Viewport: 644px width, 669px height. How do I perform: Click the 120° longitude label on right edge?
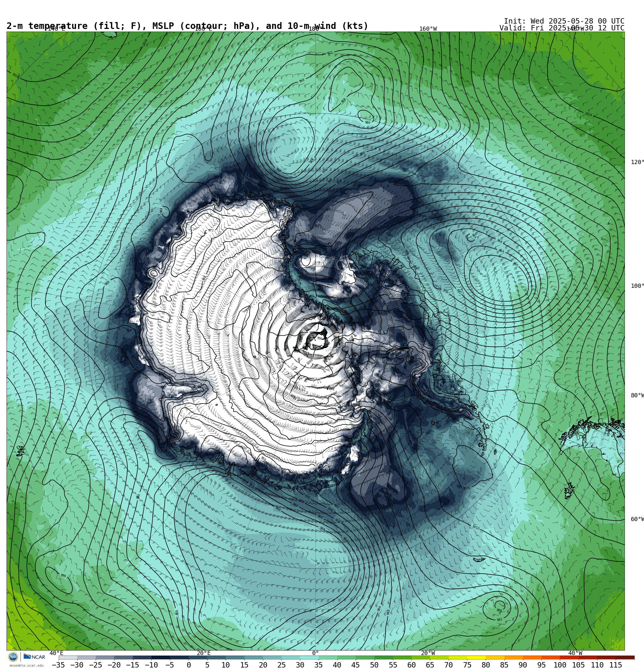pyautogui.click(x=637, y=162)
